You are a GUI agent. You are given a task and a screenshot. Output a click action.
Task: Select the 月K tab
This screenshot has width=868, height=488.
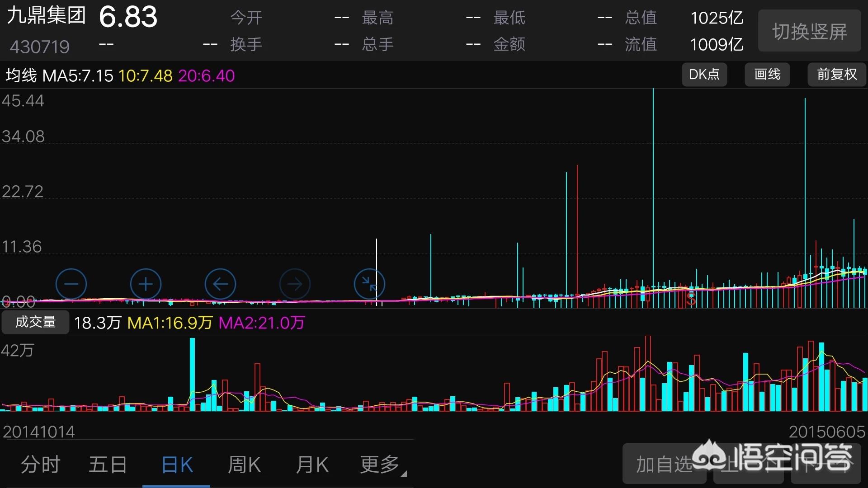[x=312, y=465]
